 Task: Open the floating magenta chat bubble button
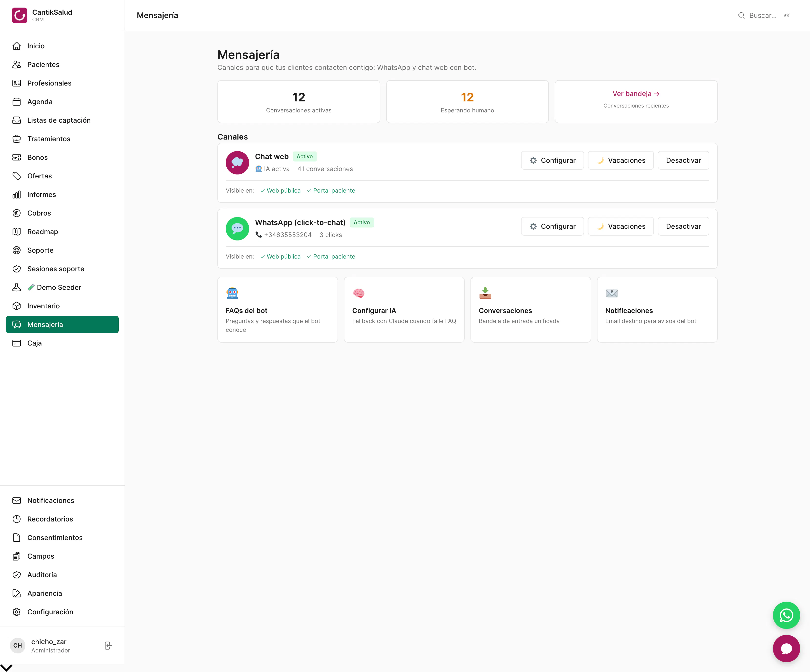tap(786, 649)
